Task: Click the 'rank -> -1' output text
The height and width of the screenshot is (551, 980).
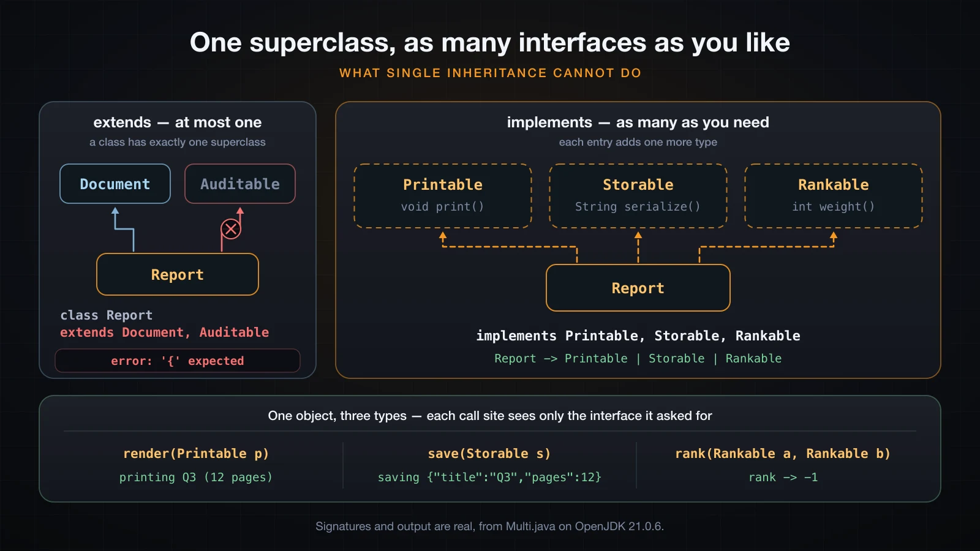Action: click(783, 477)
